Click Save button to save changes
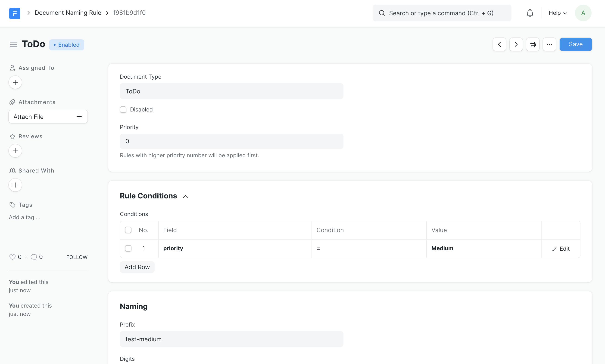 (x=576, y=44)
